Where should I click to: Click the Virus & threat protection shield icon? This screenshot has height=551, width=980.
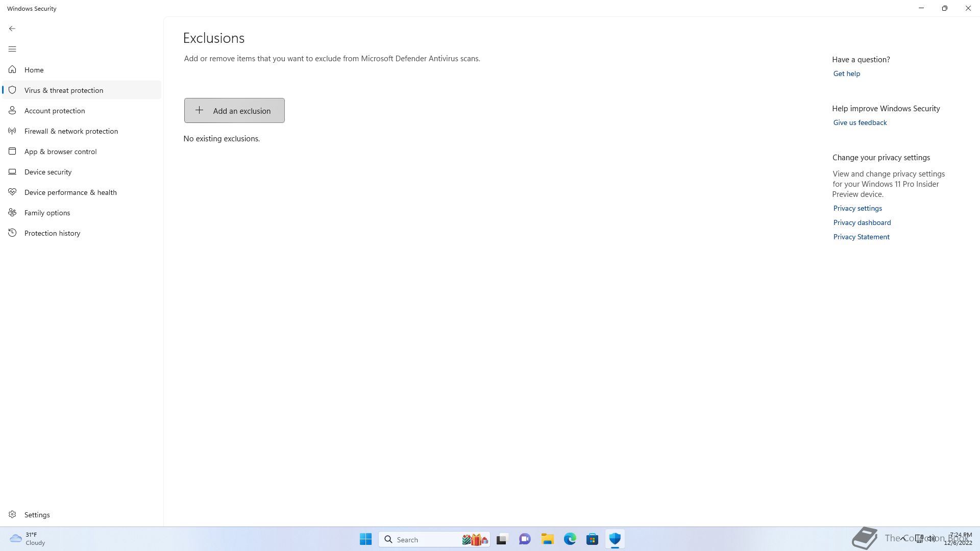coord(12,90)
